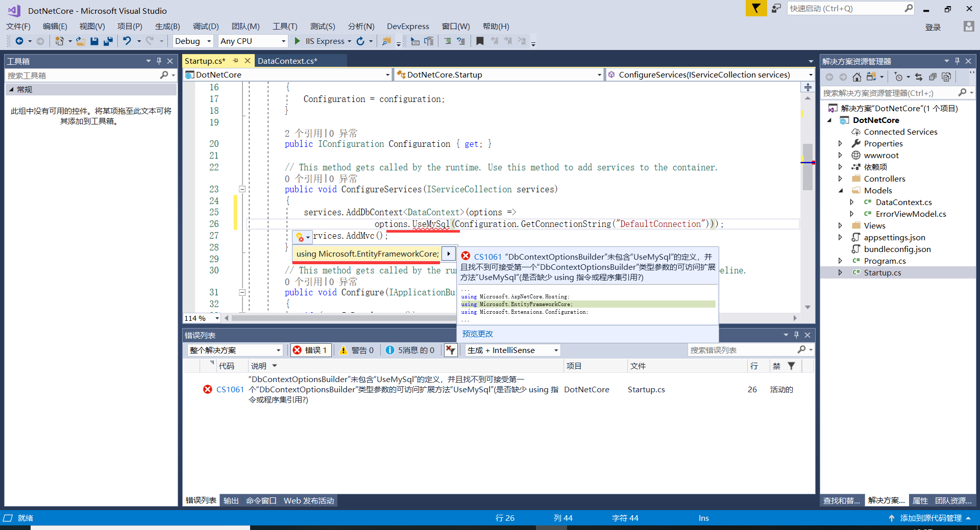Open the DotNetCore.Startup class dropdown
Viewport: 980px width, 530px height.
[499, 74]
